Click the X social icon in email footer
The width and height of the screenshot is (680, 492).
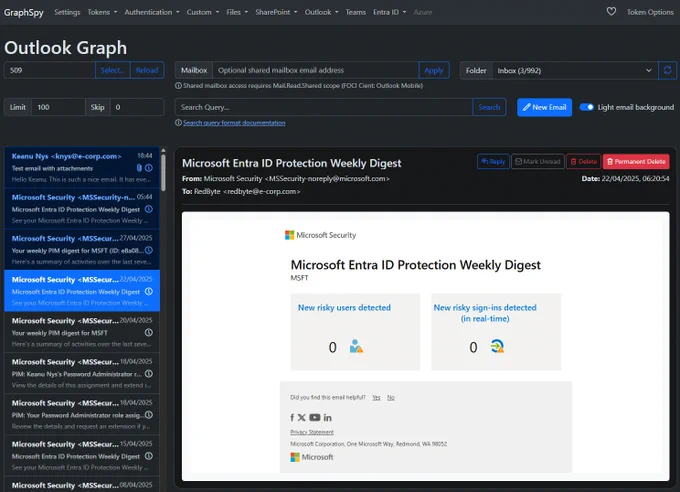click(x=302, y=417)
